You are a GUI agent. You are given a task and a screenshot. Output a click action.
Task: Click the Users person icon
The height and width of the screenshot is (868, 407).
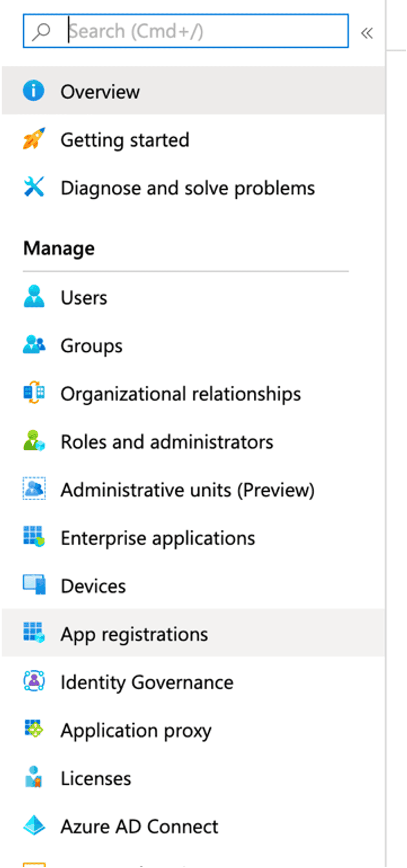coord(34,297)
